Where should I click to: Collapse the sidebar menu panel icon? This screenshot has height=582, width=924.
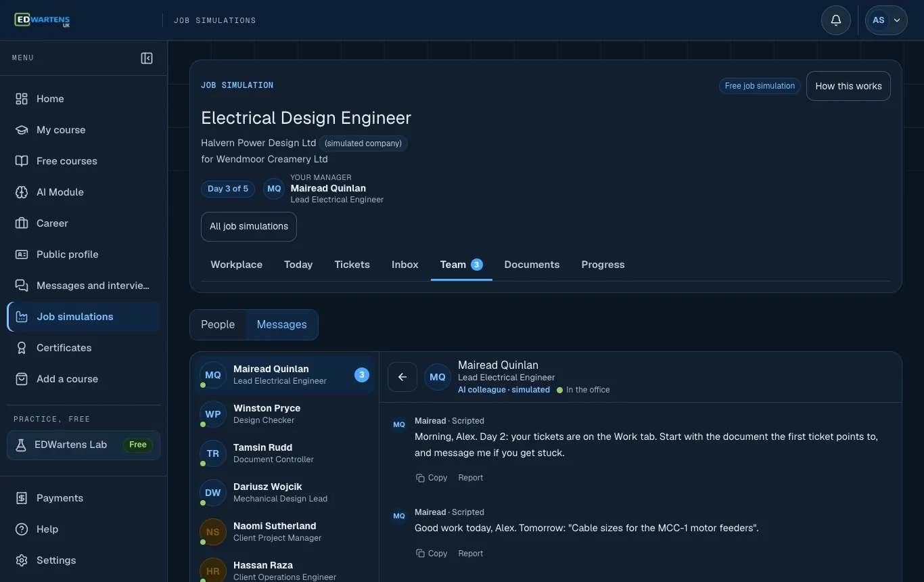point(147,58)
